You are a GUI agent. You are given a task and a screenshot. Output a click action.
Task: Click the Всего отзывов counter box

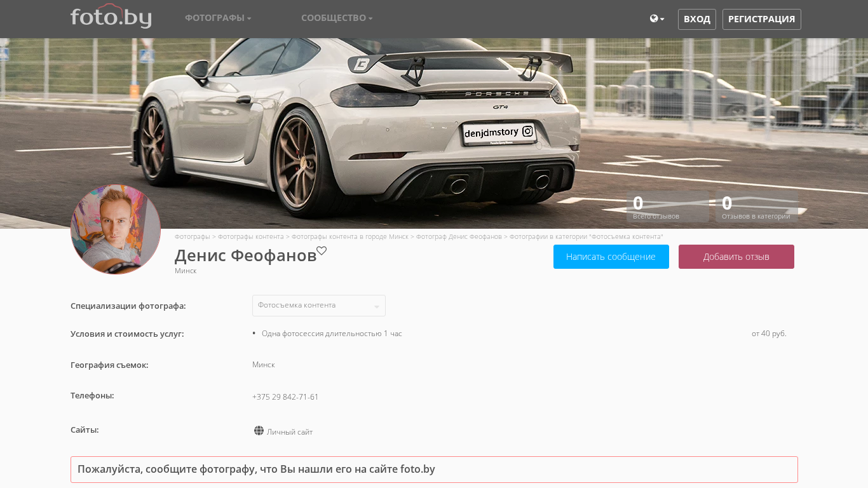(x=668, y=207)
